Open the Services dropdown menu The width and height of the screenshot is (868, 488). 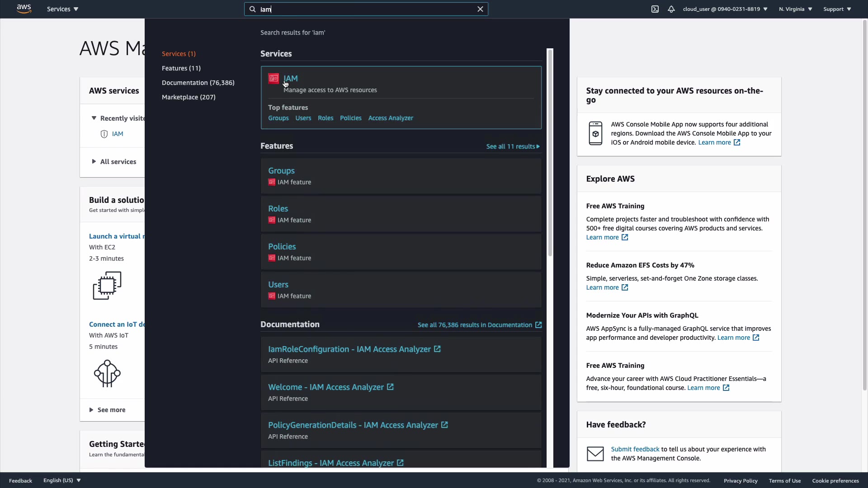62,9
